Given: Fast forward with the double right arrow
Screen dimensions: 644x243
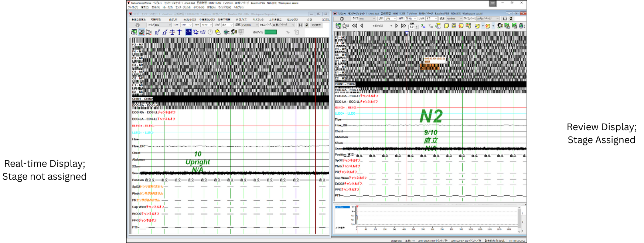Looking at the screenshot, I should click(x=403, y=26).
